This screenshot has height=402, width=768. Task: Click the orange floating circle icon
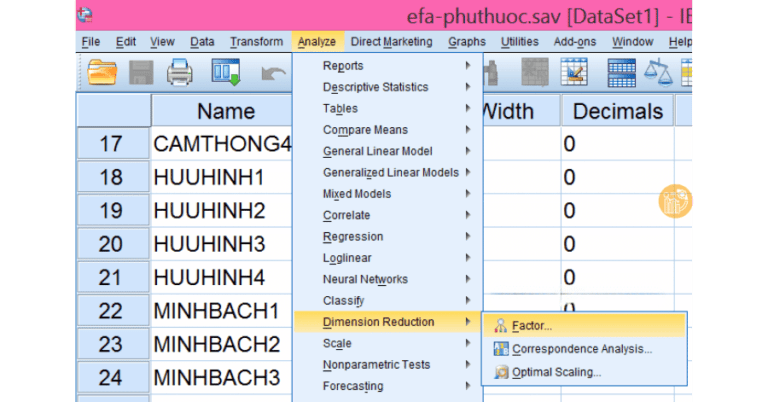(675, 201)
